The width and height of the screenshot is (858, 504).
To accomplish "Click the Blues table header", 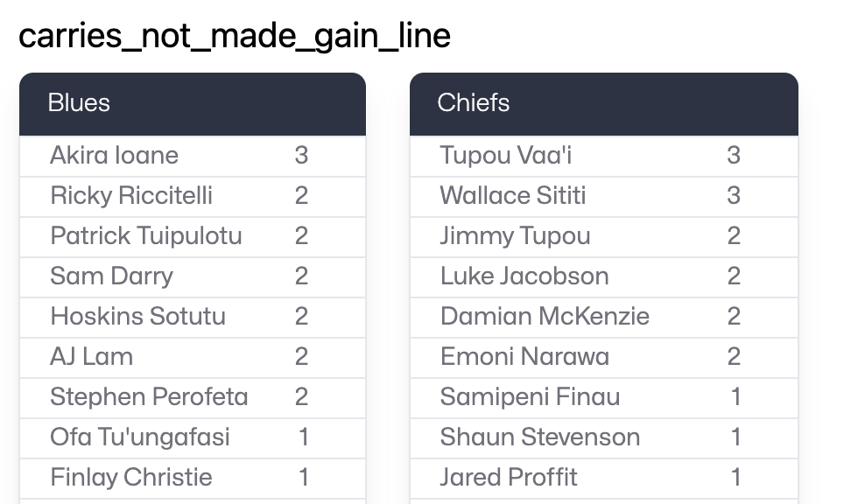I will pyautogui.click(x=193, y=104).
